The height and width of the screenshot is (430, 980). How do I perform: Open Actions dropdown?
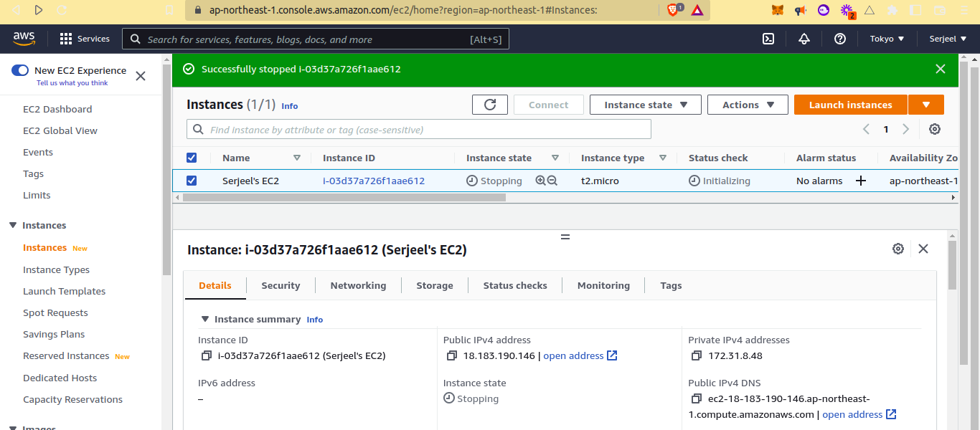click(748, 105)
